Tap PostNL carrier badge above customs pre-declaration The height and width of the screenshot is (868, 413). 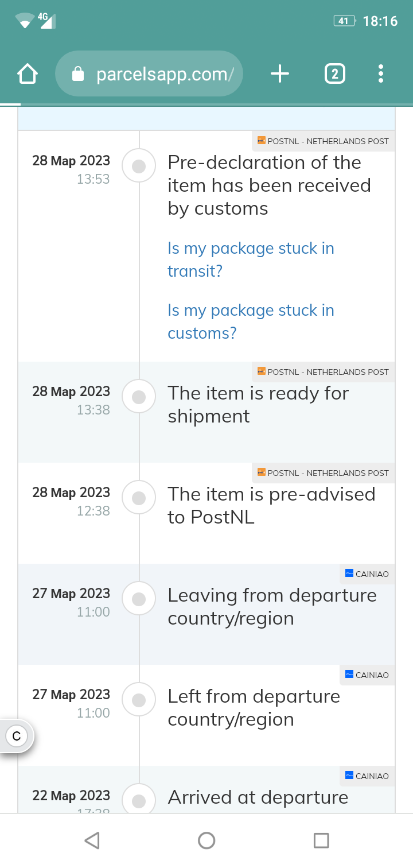coord(324,141)
